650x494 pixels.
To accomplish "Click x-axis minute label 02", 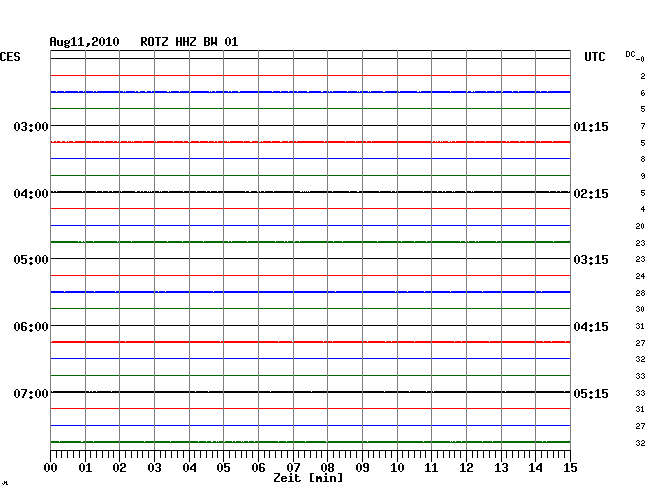I will [x=119, y=468].
